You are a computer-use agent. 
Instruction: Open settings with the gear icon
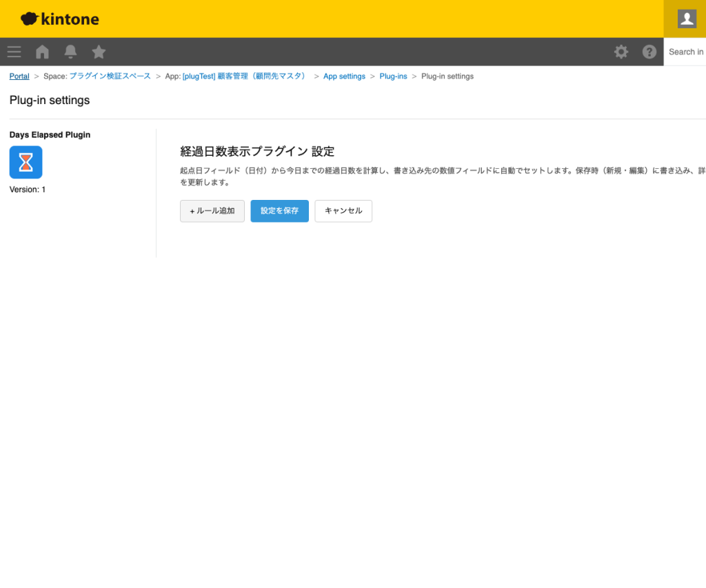pyautogui.click(x=621, y=52)
